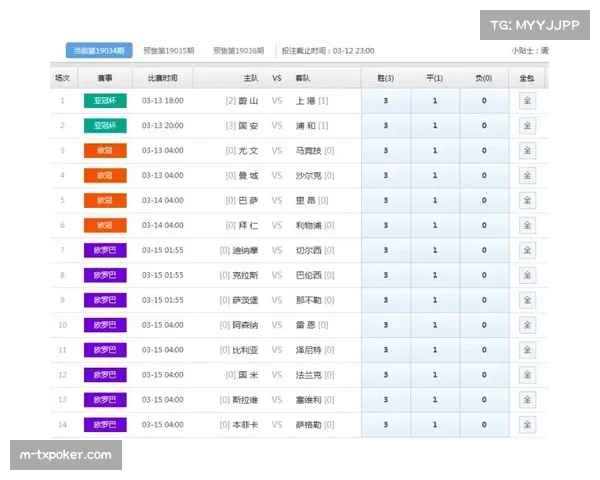Screen dimensions: 600x480
Task: Switch to the presale 预售第19035期 tab
Action: click(161, 50)
